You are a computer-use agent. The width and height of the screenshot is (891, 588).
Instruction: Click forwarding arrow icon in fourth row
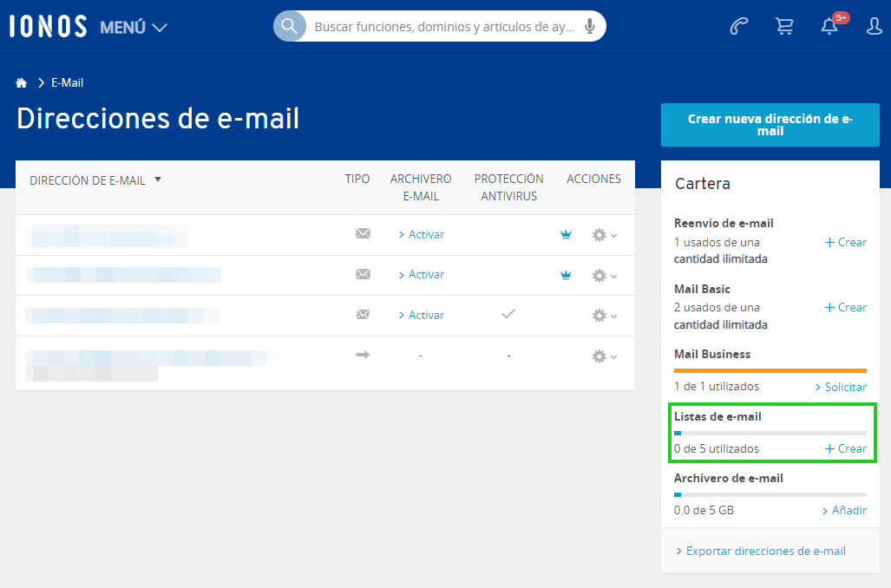[x=363, y=355]
